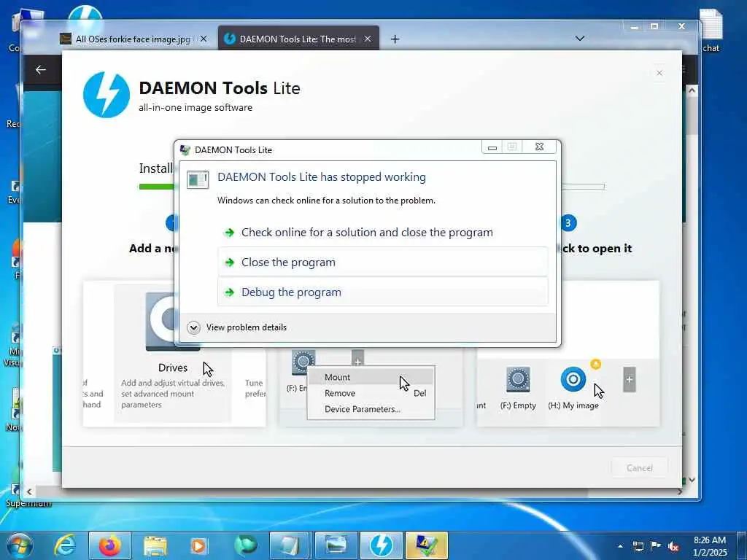Click the error dialog program icon

pos(197,179)
